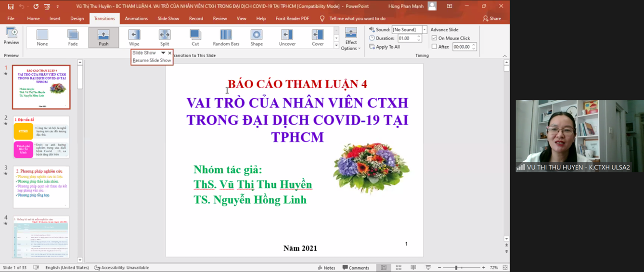Screen dimensions: 644x272
Task: Open the Sound dropdown list
Action: click(x=425, y=30)
